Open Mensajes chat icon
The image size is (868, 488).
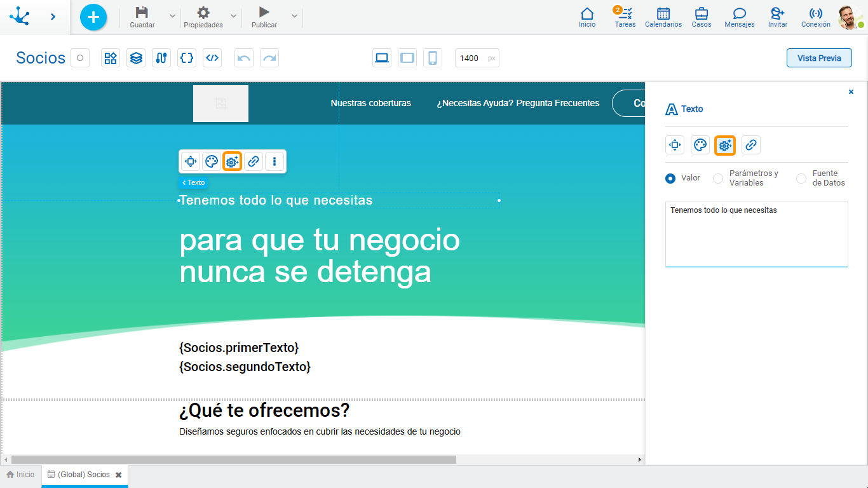[x=740, y=17]
